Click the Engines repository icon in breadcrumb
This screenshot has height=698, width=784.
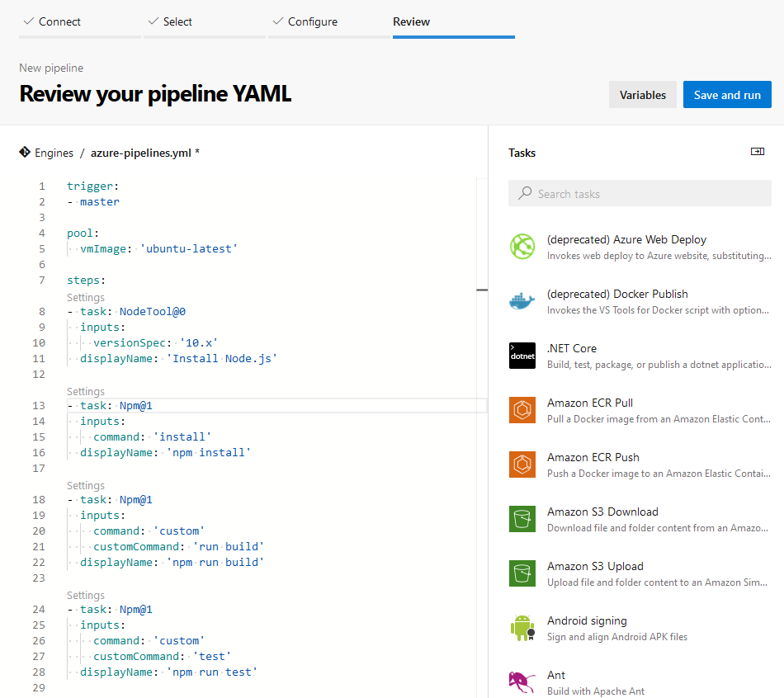(x=25, y=152)
